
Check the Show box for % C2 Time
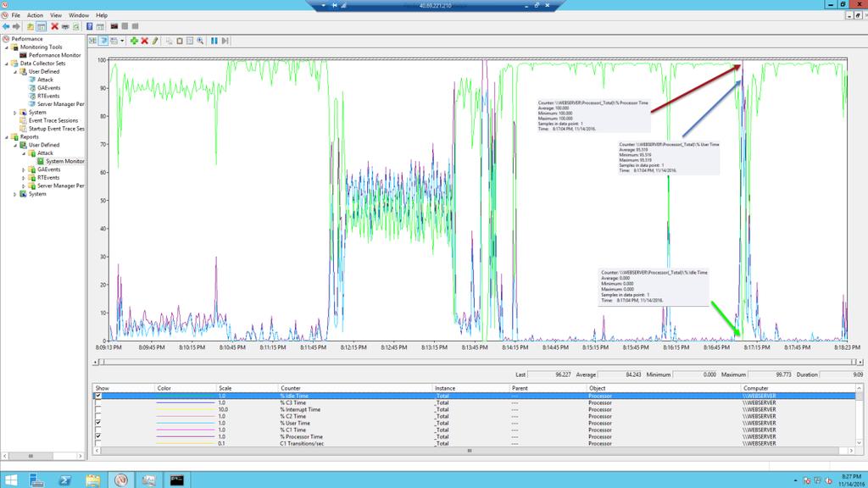point(98,416)
